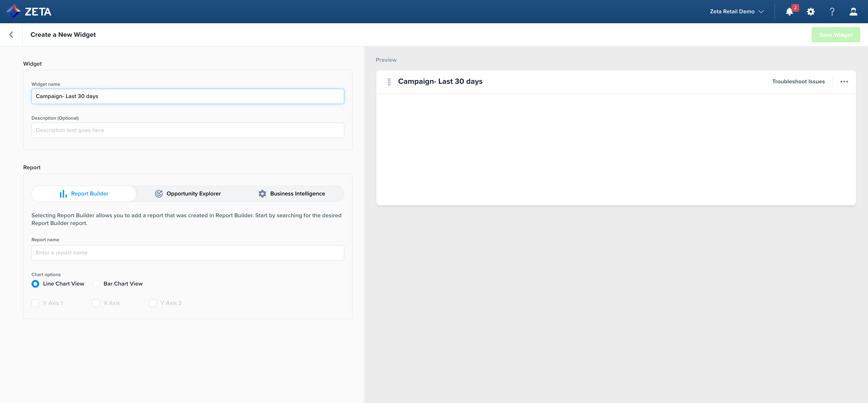Open settings gear in top bar

coord(811,12)
